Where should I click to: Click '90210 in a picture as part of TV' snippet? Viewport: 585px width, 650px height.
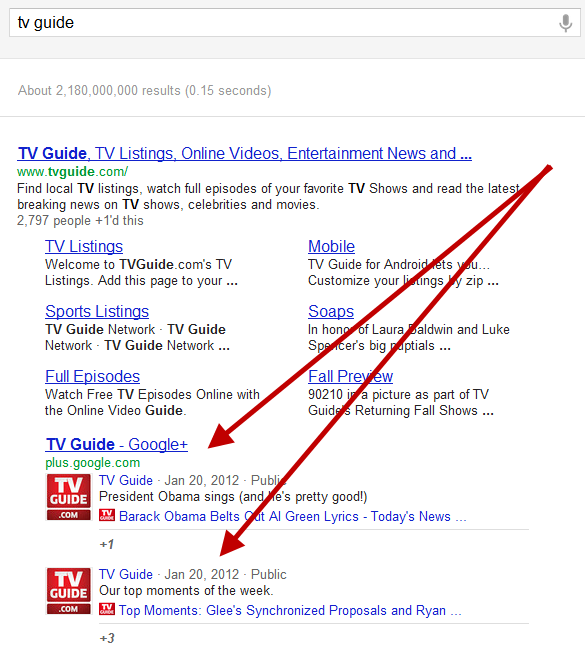click(401, 403)
